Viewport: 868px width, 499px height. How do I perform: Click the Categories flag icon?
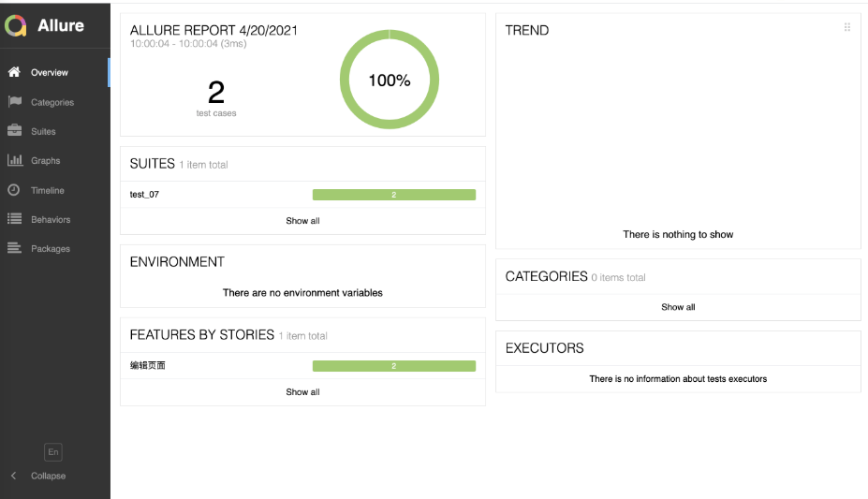(14, 101)
